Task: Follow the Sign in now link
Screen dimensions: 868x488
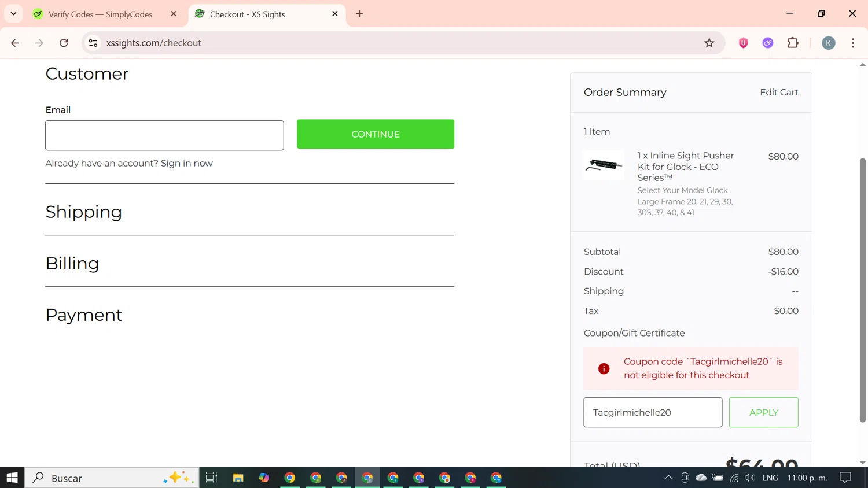Action: [x=187, y=163]
